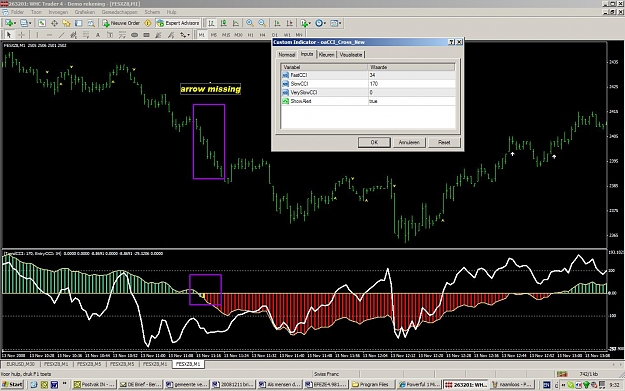Click Reset in the dialog
Image resolution: width=625 pixels, height=391 pixels.
click(444, 142)
